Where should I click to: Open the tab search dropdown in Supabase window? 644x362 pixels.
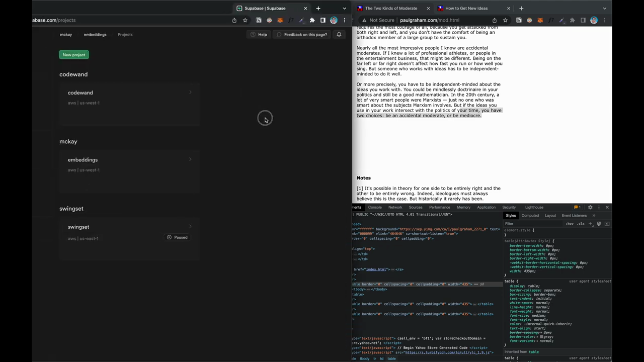point(344,8)
